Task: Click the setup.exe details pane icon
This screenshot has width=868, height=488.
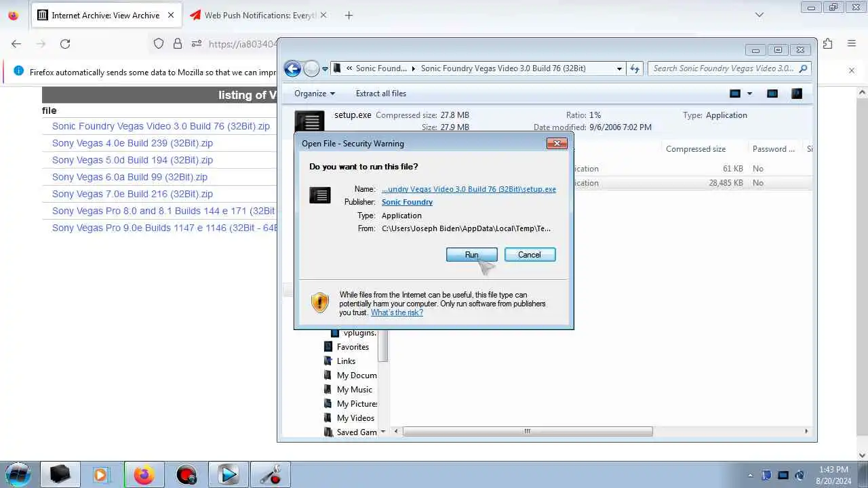Action: [x=310, y=121]
